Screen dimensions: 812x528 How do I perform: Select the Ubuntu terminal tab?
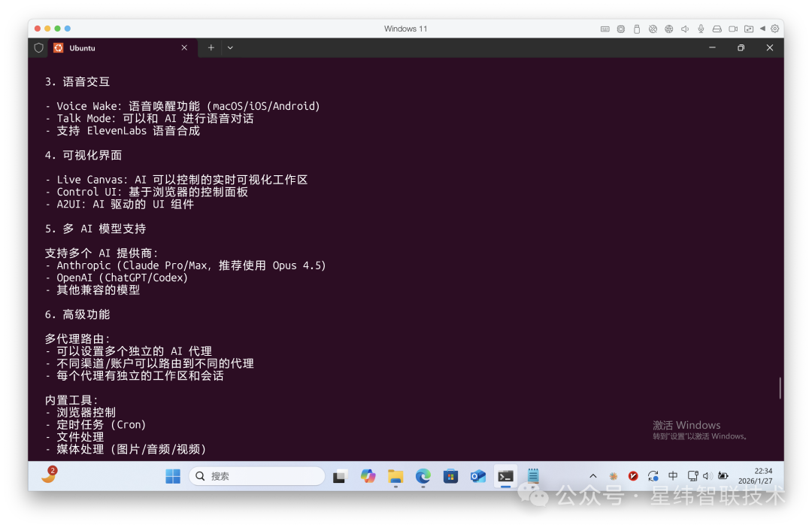[x=113, y=47]
